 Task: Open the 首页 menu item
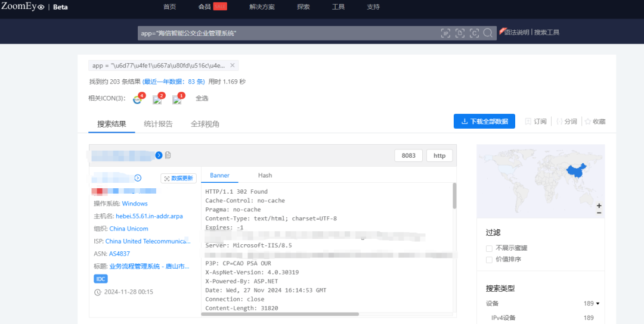point(169,7)
